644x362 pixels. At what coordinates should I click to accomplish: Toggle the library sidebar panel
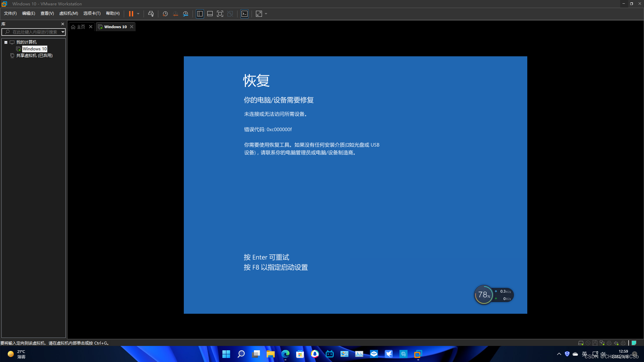point(200,14)
